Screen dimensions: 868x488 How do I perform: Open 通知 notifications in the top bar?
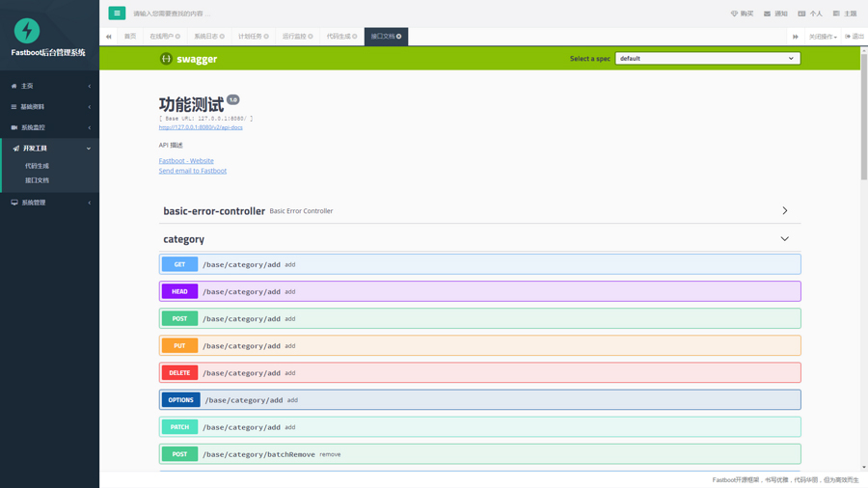pos(775,14)
